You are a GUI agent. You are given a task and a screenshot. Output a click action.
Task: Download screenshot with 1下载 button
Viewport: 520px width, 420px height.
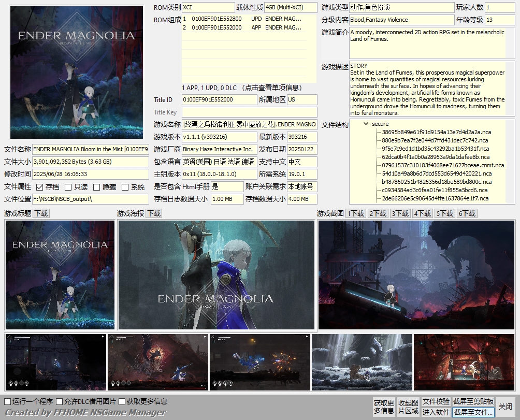tap(356, 213)
